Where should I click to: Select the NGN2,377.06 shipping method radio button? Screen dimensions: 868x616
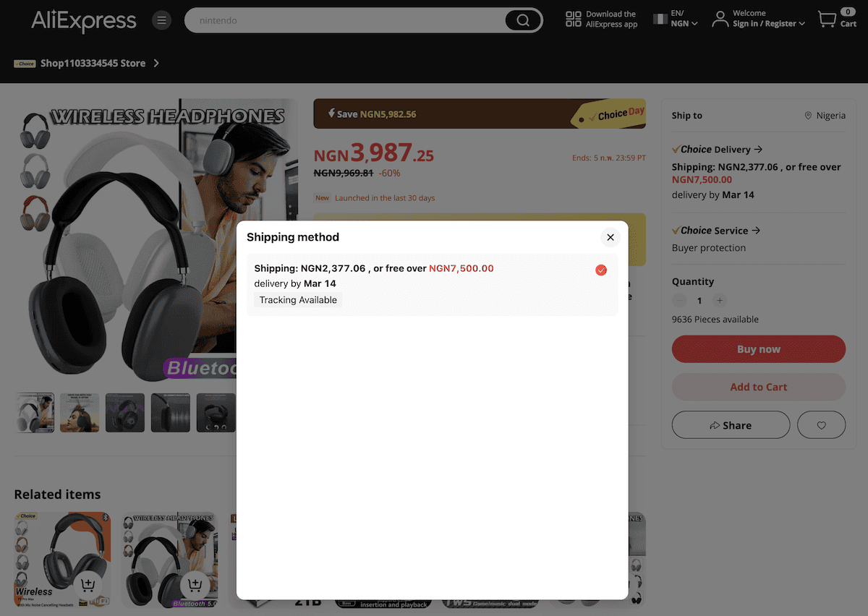[600, 270]
